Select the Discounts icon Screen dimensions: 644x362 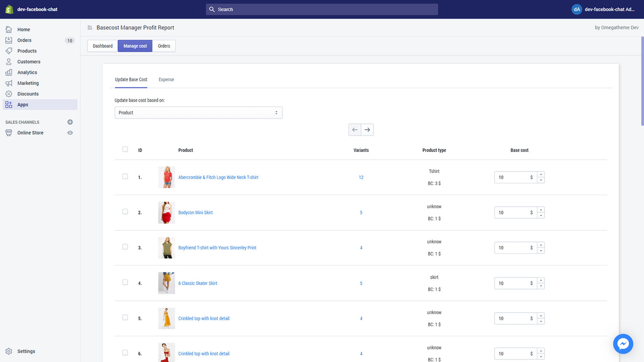point(8,94)
